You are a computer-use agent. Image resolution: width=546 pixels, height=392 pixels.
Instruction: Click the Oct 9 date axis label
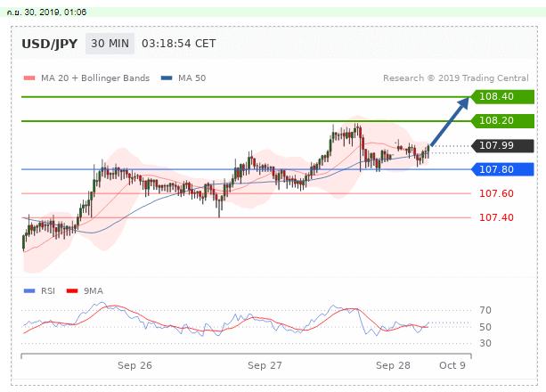point(452,365)
